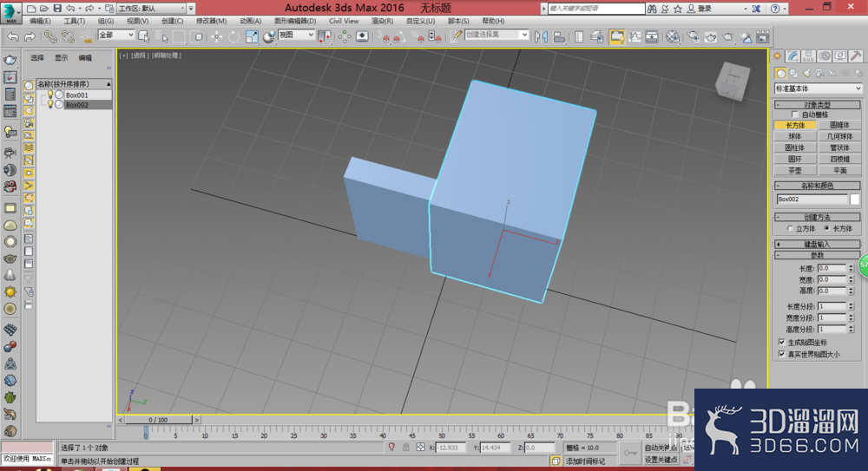This screenshot has width=868, height=471.
Task: Click the Align tool icon
Action: tap(559, 36)
